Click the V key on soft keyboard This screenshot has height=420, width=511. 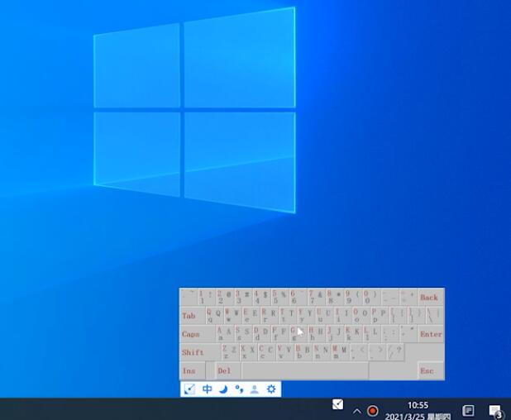click(285, 352)
